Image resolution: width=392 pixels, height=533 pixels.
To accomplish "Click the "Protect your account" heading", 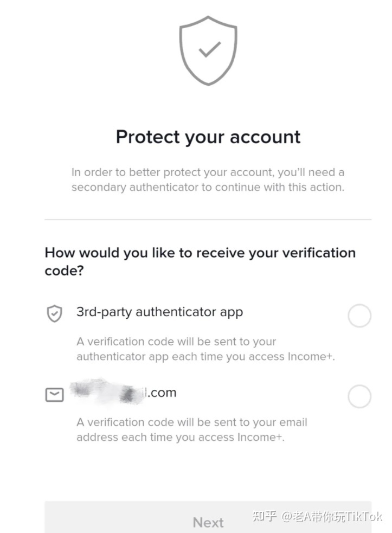I will coord(208,137).
